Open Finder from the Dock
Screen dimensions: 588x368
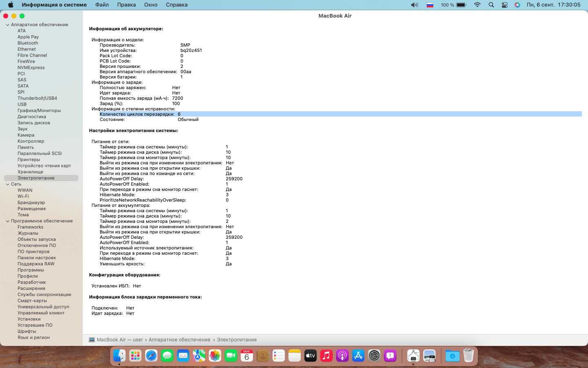click(x=119, y=356)
